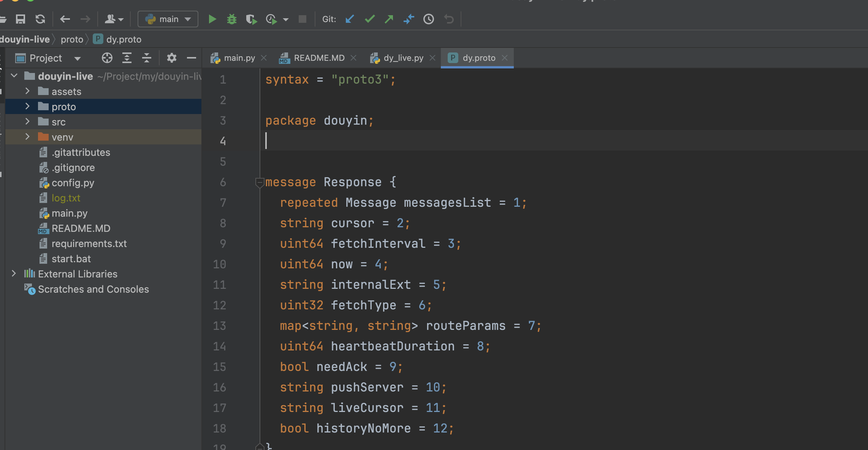Show Git history with the clock icon

[x=429, y=19]
